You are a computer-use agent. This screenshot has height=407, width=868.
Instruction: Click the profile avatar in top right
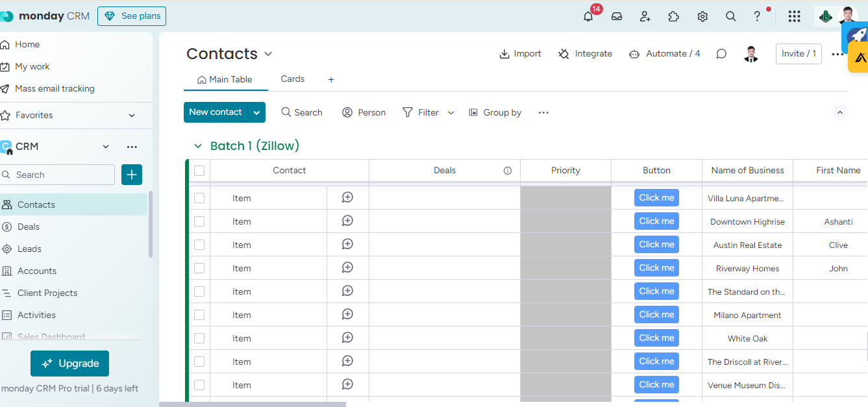[x=848, y=16]
